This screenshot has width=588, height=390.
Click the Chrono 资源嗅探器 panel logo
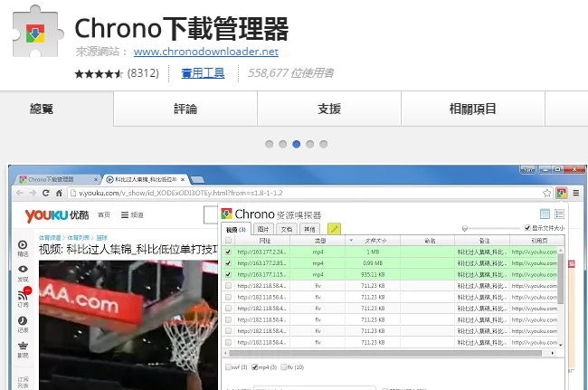[x=226, y=214]
